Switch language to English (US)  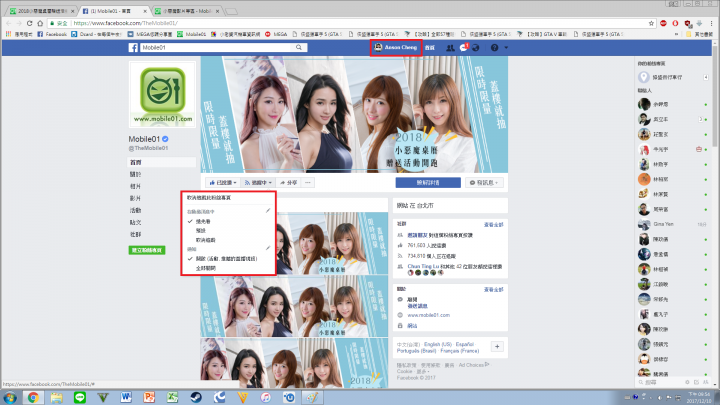438,344
